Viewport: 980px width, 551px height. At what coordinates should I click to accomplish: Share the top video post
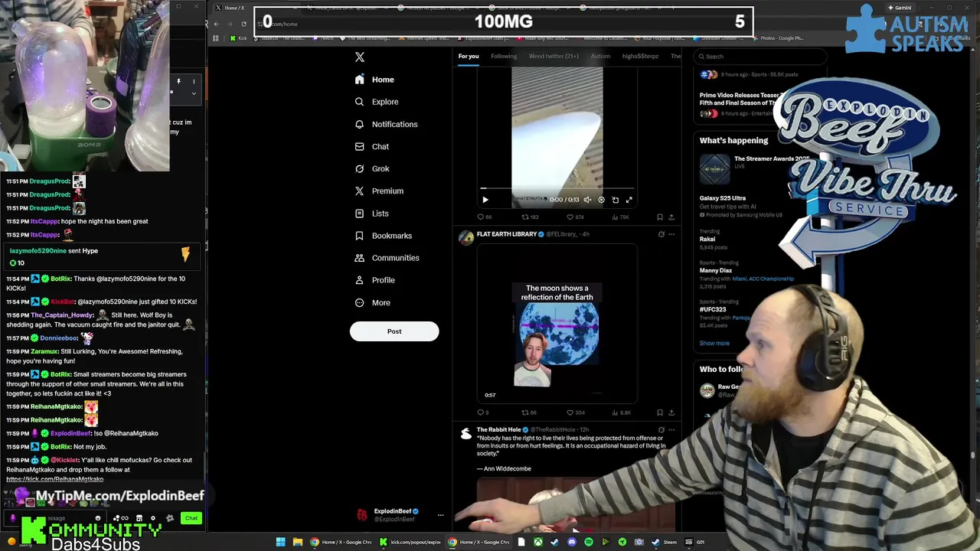[x=671, y=217]
